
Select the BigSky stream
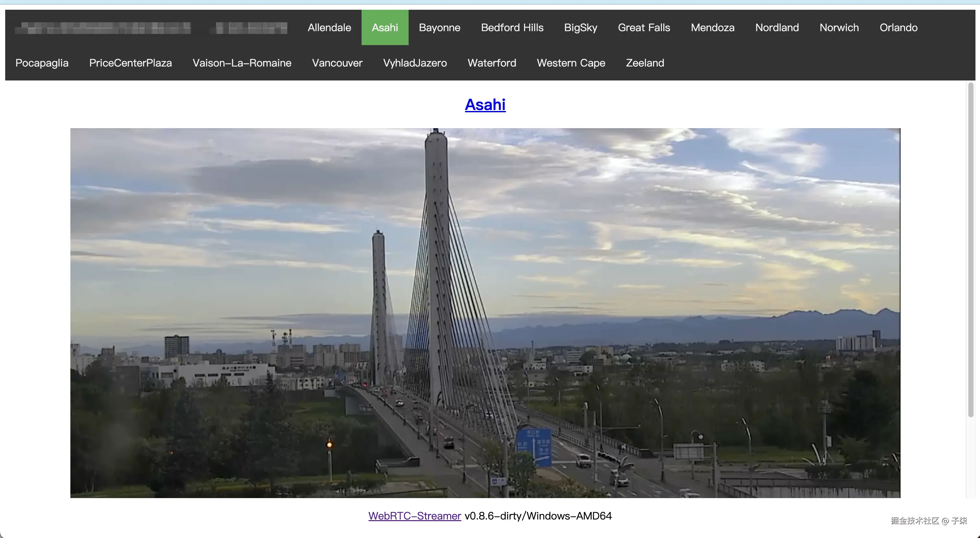580,27
